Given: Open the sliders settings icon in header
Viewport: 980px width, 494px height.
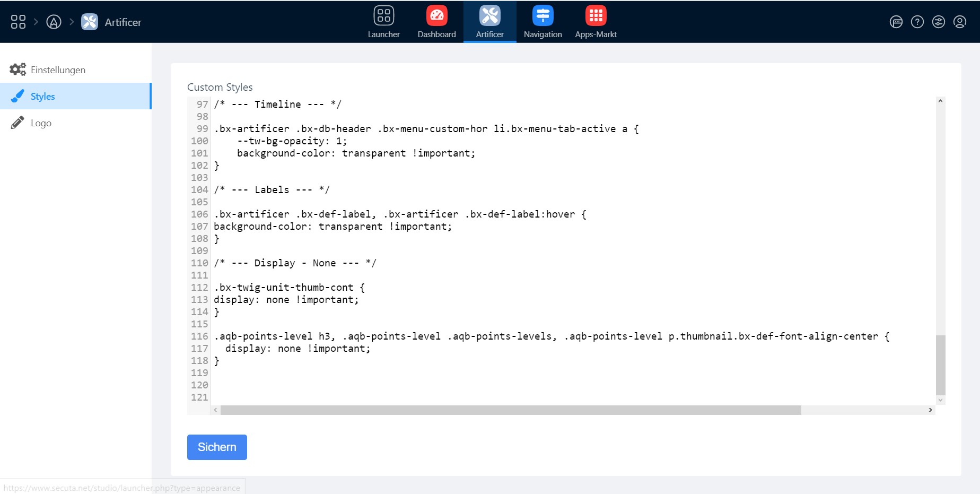Looking at the screenshot, I should 939,22.
